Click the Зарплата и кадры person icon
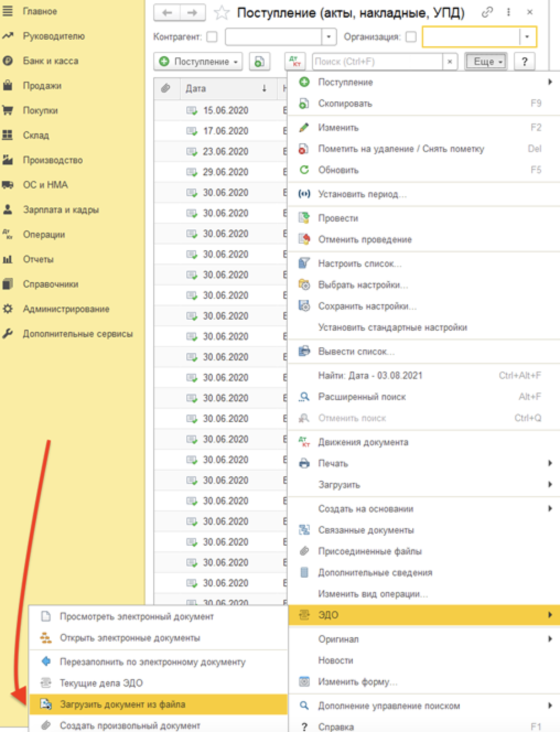560x732 pixels. click(8, 209)
